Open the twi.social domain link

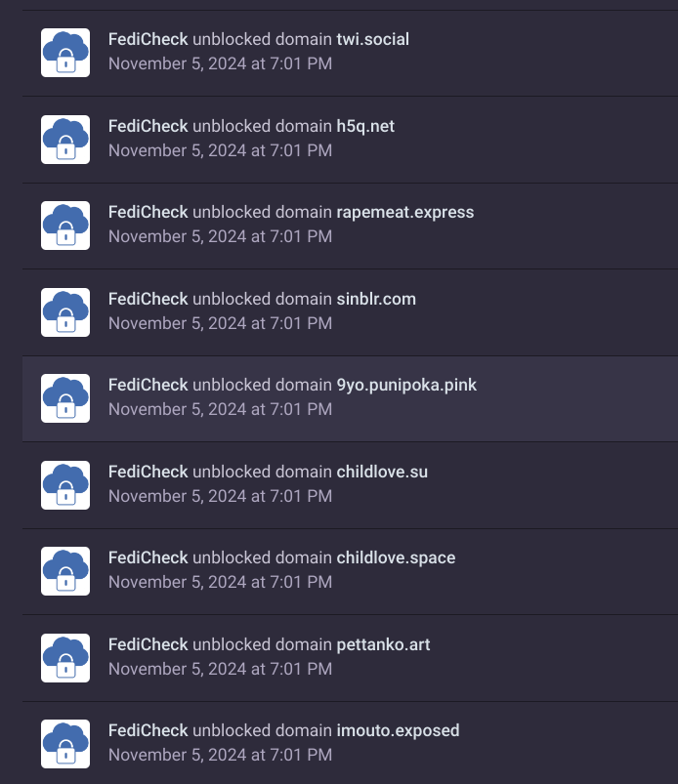pyautogui.click(x=372, y=40)
